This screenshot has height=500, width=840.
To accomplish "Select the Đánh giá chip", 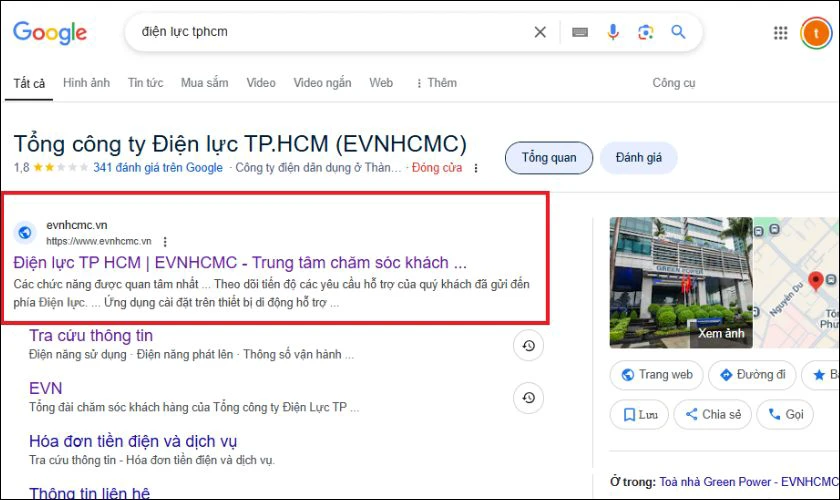I will [639, 158].
